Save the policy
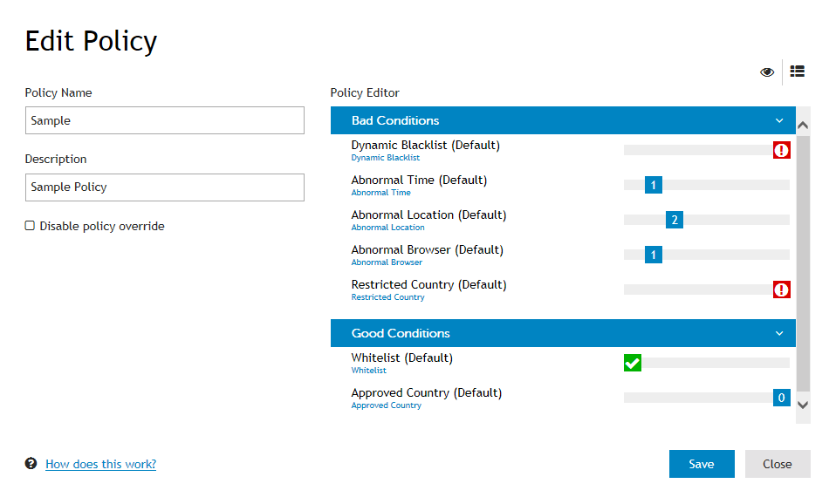 [x=702, y=464]
